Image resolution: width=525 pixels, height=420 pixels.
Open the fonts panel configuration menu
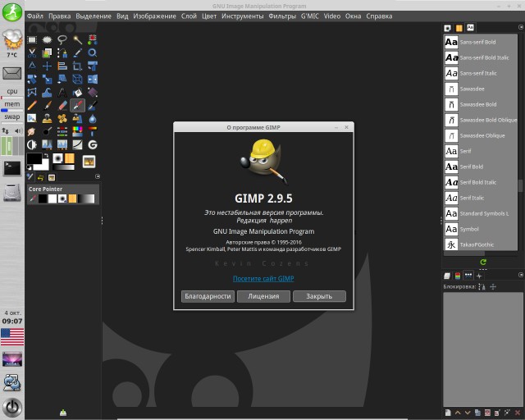click(521, 27)
